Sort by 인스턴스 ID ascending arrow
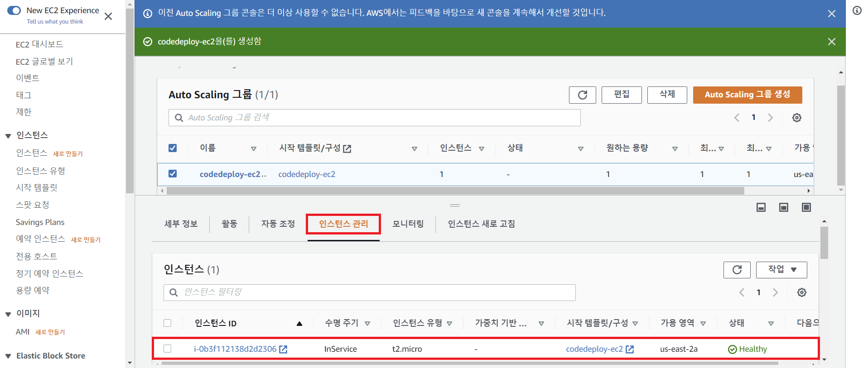868x368 pixels. (x=299, y=324)
